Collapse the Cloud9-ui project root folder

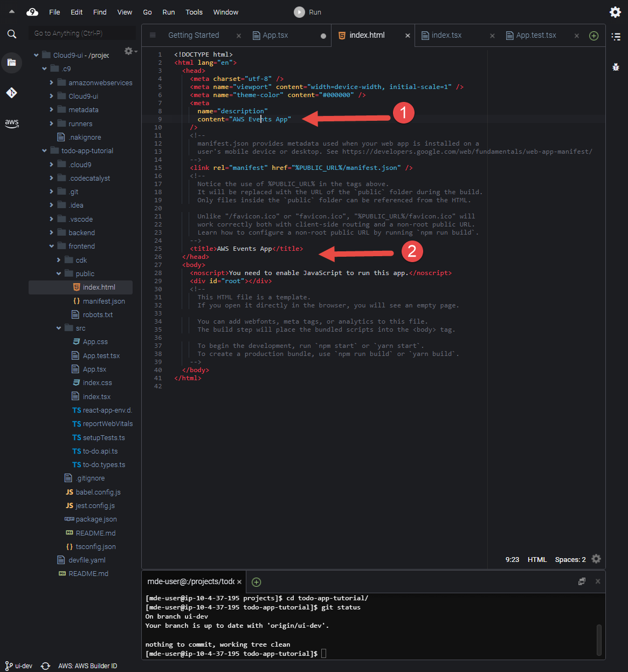(36, 55)
